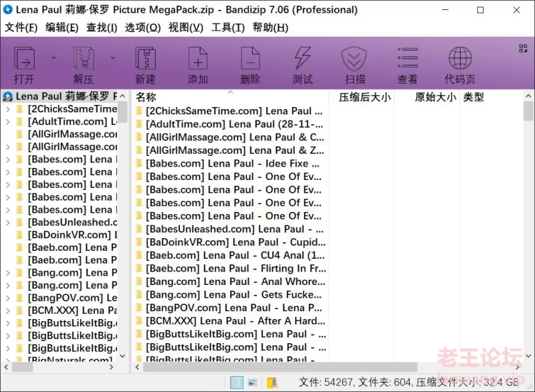Click the yellow archive icon in status bar

point(272,383)
